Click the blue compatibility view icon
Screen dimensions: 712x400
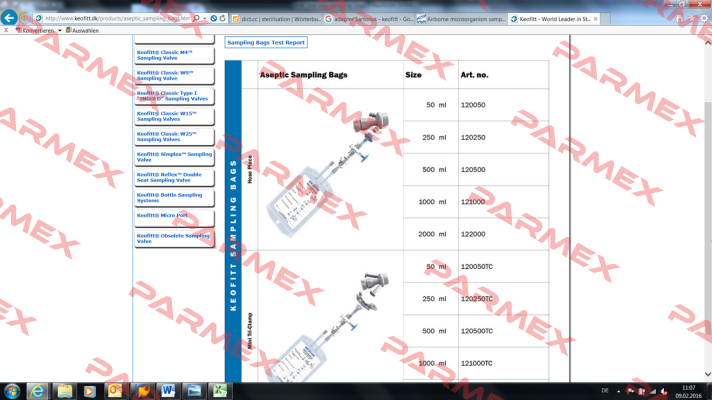point(213,18)
